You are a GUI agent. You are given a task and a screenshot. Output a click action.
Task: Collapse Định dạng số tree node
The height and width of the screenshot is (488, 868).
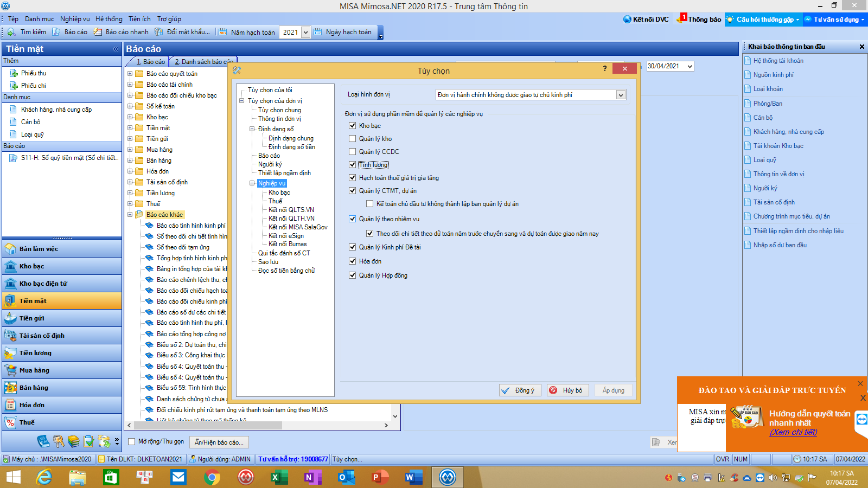[x=252, y=129]
